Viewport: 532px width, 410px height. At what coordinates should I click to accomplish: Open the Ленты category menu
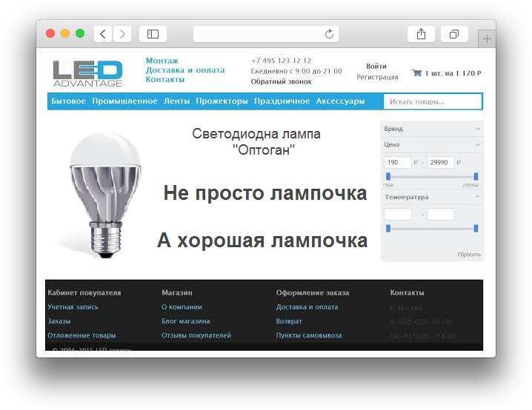tap(176, 101)
